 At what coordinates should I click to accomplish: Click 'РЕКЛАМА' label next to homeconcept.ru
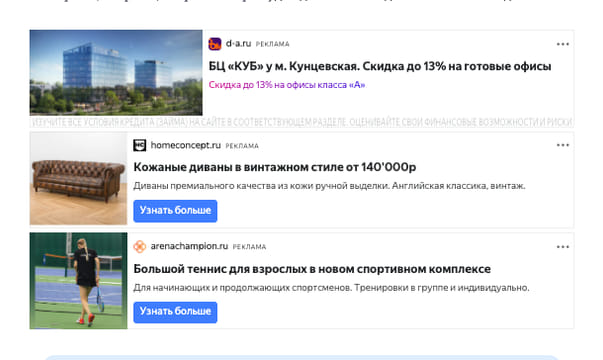(242, 146)
